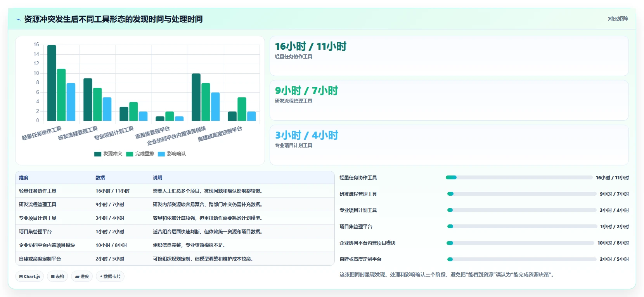Click the x-axis label 项目集管理平台

(x=152, y=133)
